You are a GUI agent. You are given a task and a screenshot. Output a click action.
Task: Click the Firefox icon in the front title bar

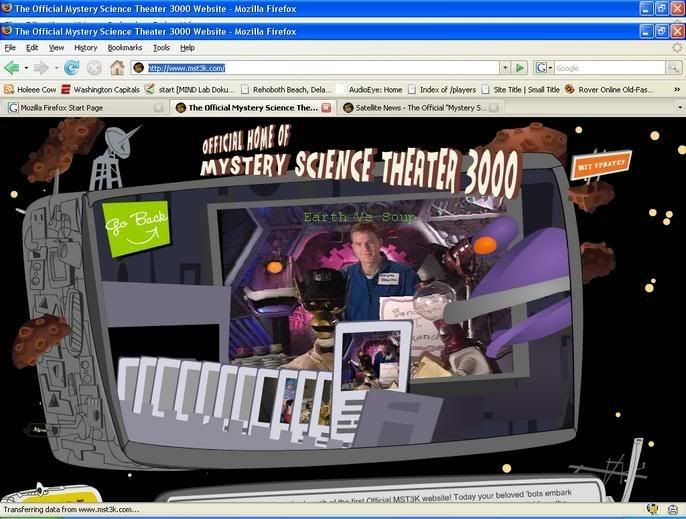pos(7,31)
